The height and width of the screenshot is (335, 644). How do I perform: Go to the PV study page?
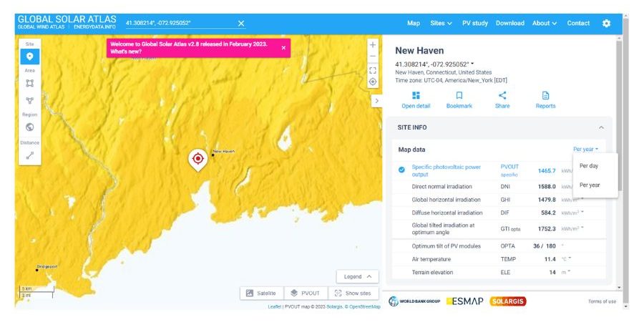pyautogui.click(x=475, y=23)
